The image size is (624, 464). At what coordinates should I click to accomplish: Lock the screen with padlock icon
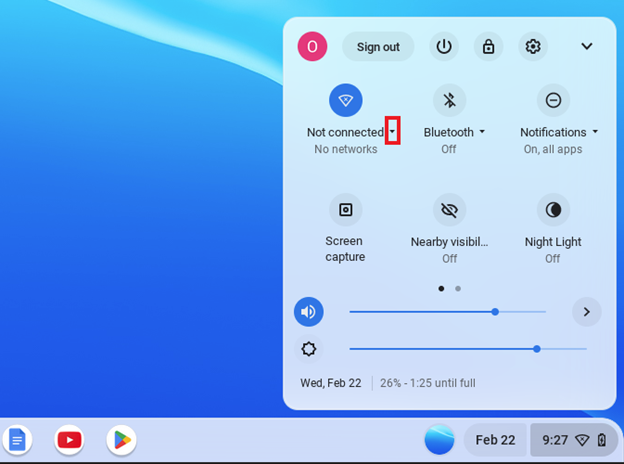click(x=488, y=47)
